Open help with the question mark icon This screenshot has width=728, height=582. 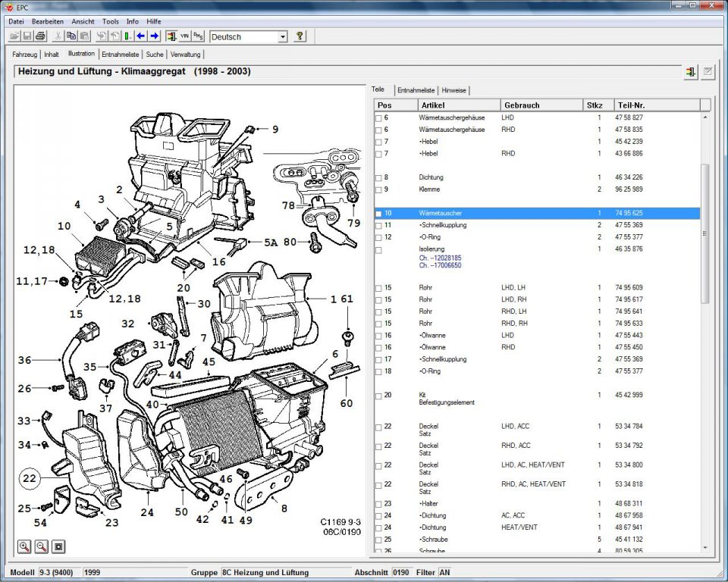pyautogui.click(x=300, y=36)
